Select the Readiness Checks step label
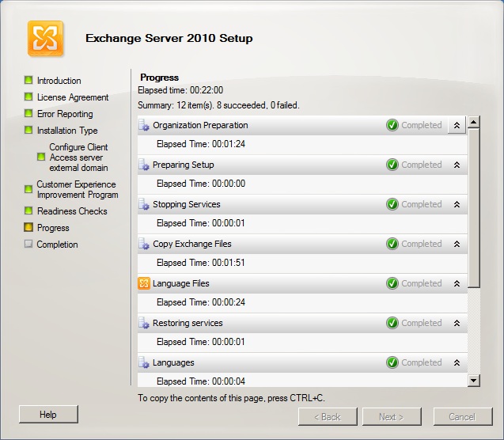 72,211
